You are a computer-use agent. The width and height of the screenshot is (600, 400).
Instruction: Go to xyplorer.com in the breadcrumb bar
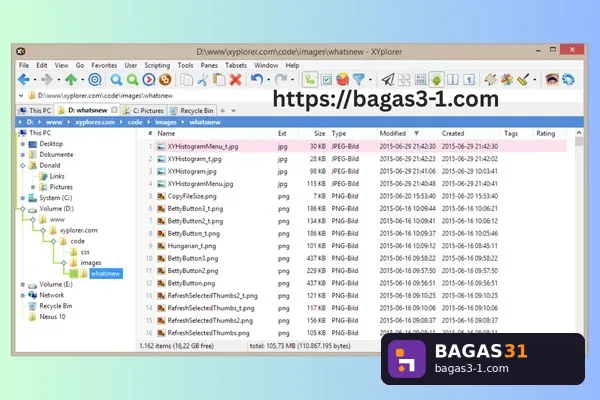(x=95, y=122)
